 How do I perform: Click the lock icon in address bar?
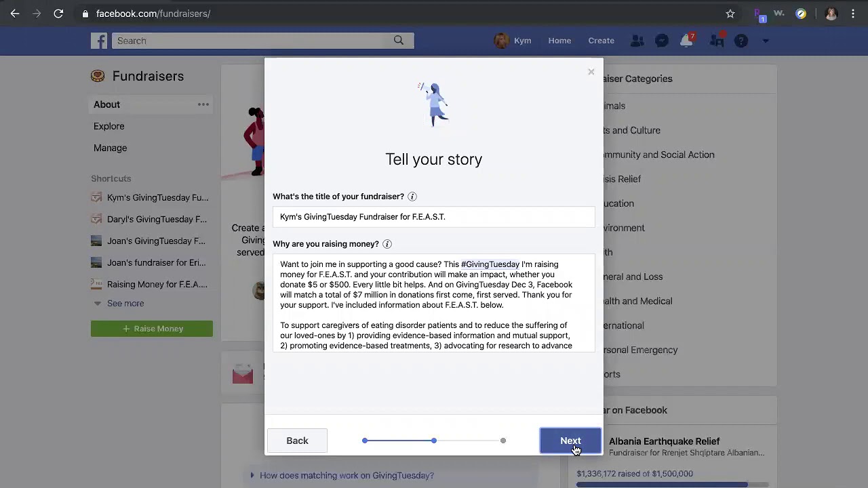point(85,14)
